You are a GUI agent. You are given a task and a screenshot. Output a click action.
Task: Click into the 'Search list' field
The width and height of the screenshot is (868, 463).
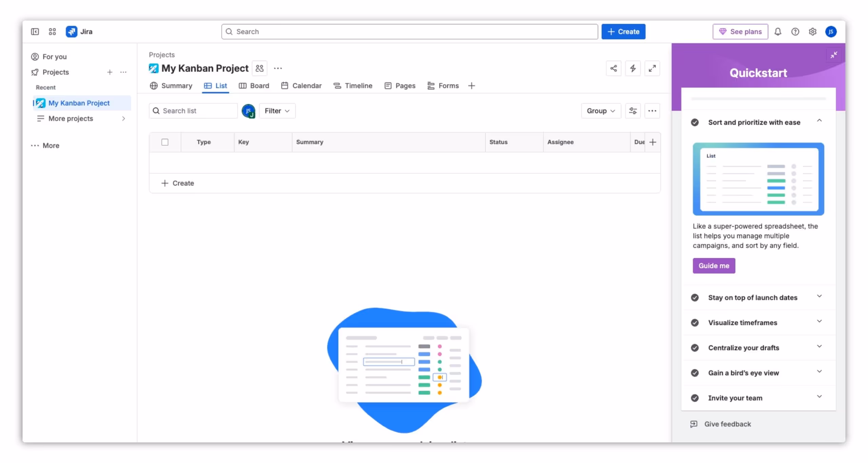pyautogui.click(x=197, y=111)
